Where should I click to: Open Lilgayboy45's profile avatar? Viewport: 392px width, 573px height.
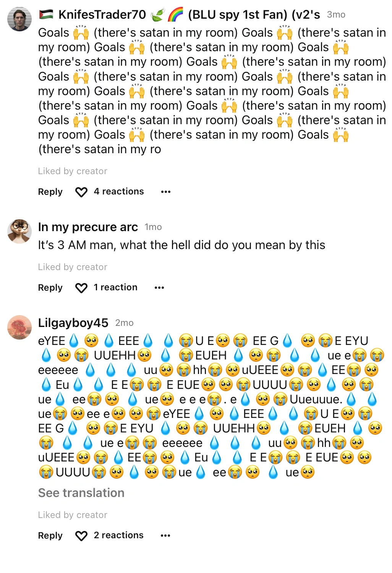point(19,326)
